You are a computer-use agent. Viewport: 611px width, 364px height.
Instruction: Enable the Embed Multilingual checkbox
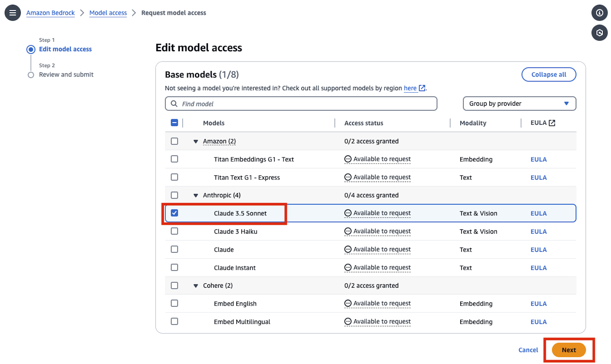click(x=175, y=321)
